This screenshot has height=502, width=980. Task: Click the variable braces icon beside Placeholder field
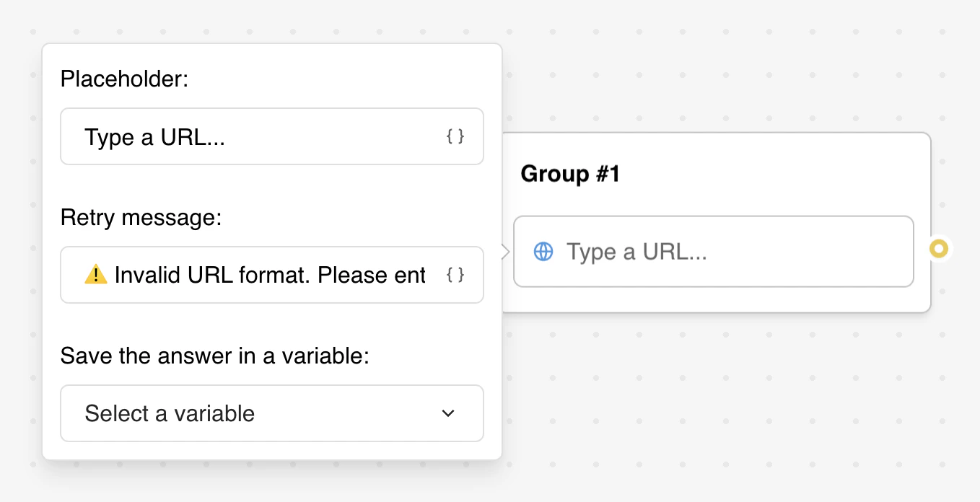coord(455,136)
